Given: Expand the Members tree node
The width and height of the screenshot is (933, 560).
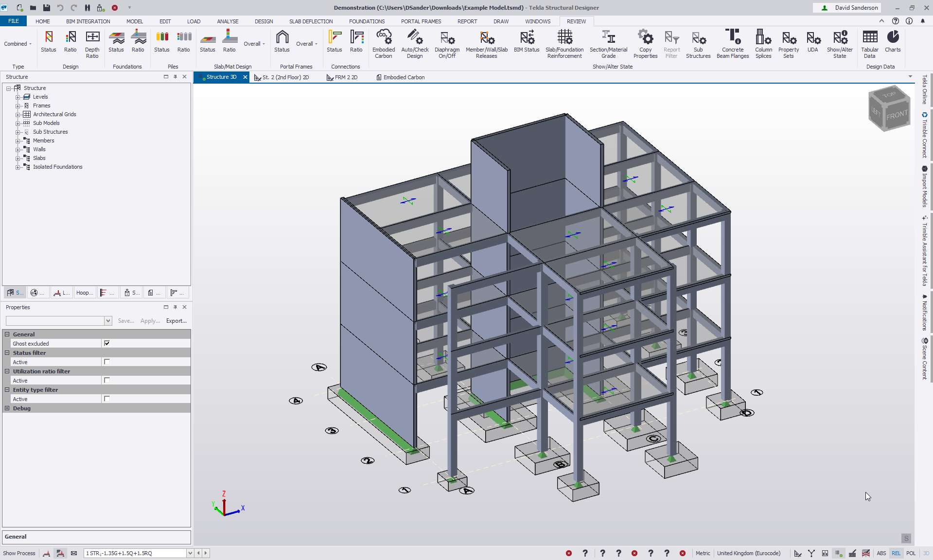Looking at the screenshot, I should coord(18,140).
